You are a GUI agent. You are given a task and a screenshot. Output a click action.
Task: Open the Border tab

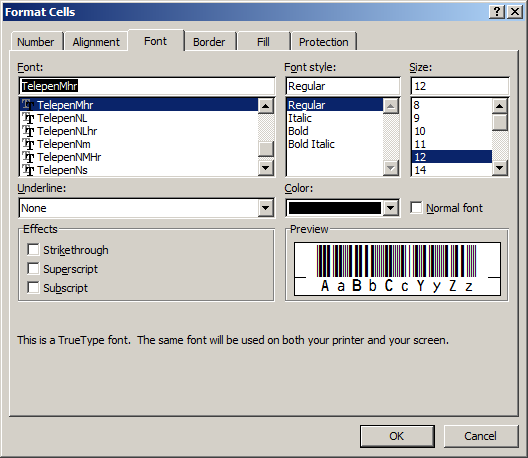(209, 42)
